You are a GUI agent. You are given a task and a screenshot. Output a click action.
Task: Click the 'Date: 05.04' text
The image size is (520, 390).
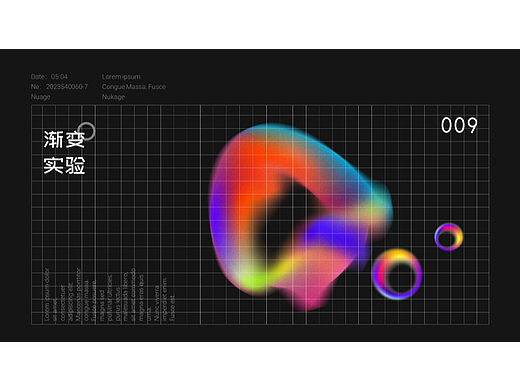click(49, 77)
